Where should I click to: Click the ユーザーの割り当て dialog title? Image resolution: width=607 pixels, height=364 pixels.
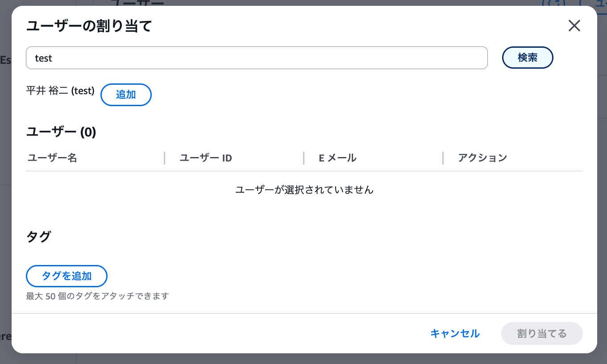click(89, 26)
